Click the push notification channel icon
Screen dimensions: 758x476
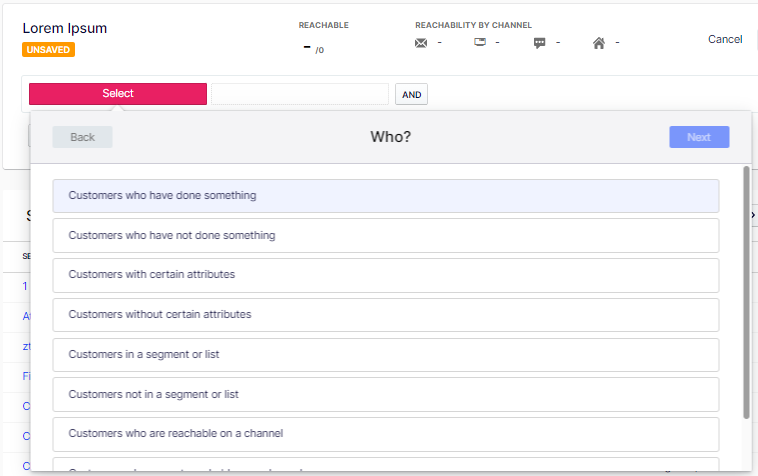coord(480,43)
